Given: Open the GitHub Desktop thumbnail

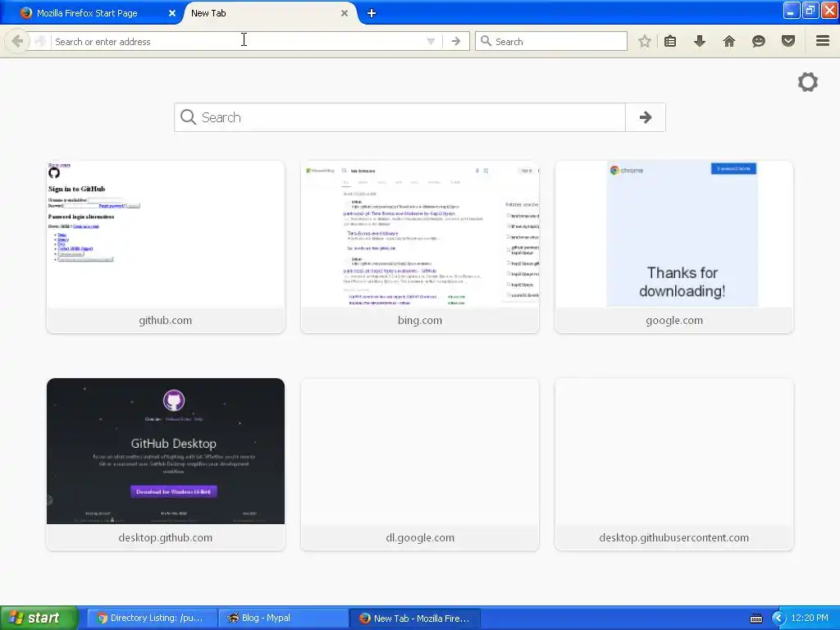Looking at the screenshot, I should pyautogui.click(x=166, y=451).
